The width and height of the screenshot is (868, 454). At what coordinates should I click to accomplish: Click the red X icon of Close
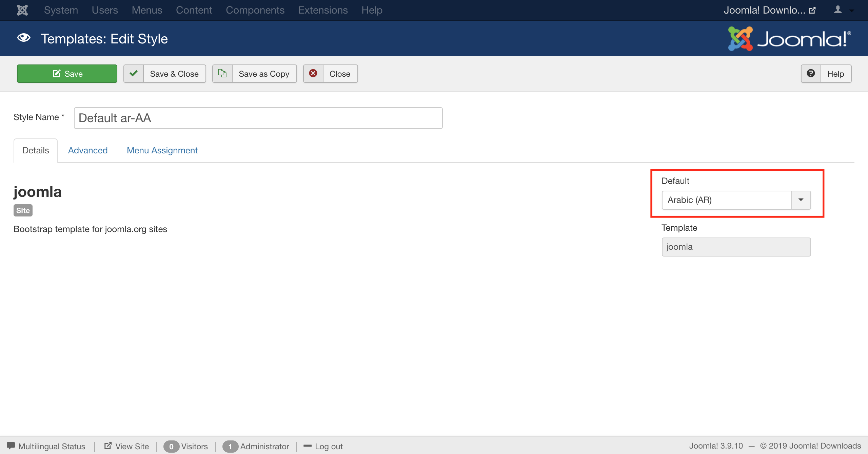coord(313,73)
